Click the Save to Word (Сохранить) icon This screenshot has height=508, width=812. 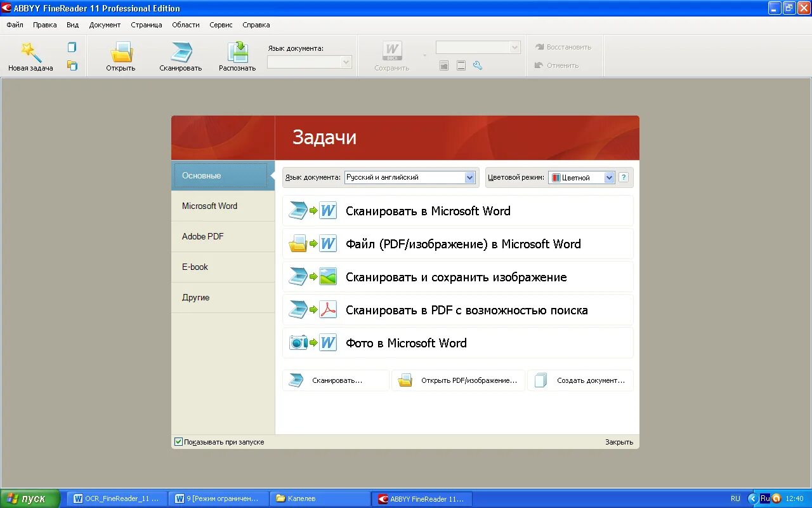392,51
